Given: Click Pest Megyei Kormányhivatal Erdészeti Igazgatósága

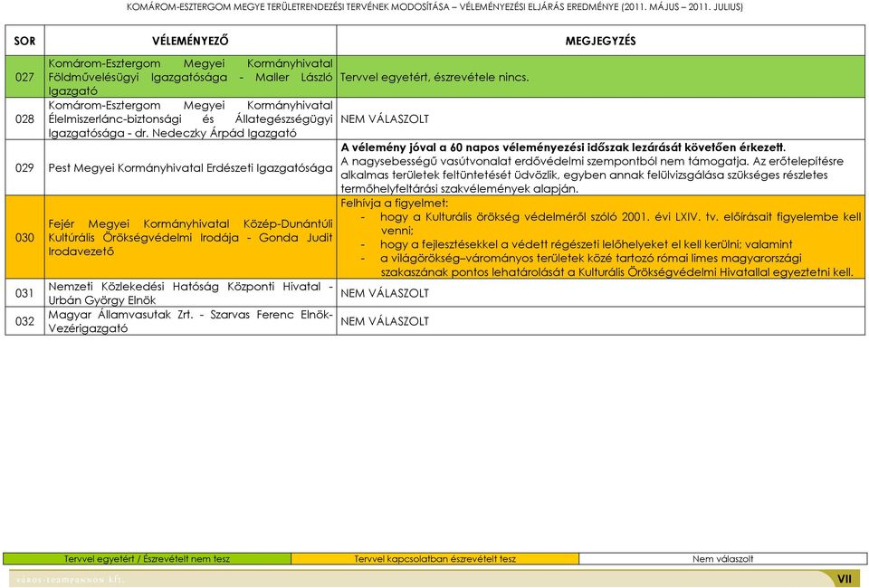Looking at the screenshot, I should 190,167.
